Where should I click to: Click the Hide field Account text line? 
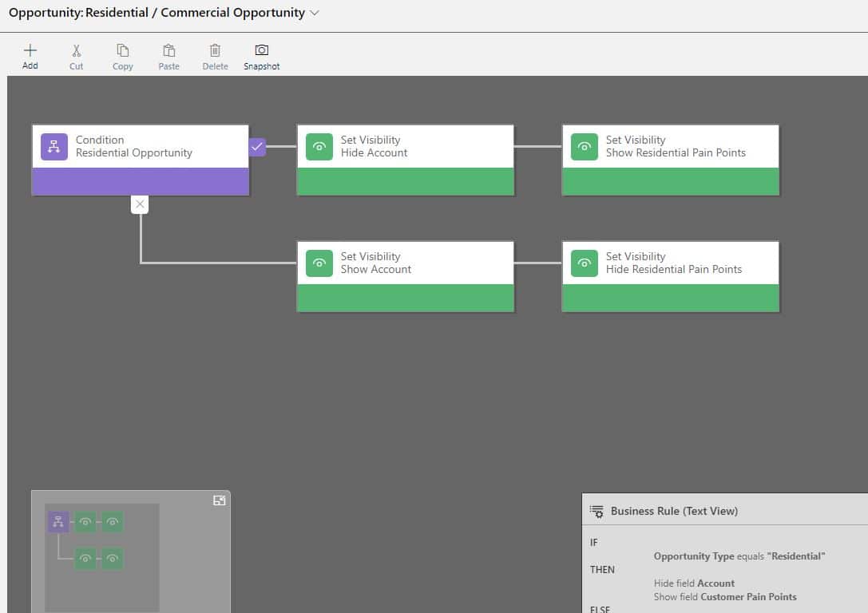pyautogui.click(x=694, y=583)
